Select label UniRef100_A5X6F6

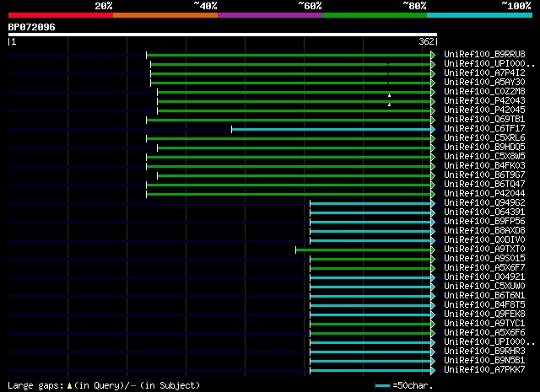(x=484, y=333)
